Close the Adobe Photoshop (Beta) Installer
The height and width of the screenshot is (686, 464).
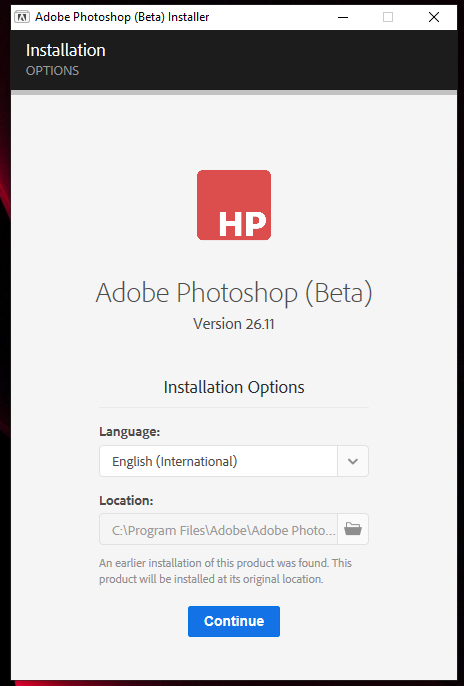[434, 17]
